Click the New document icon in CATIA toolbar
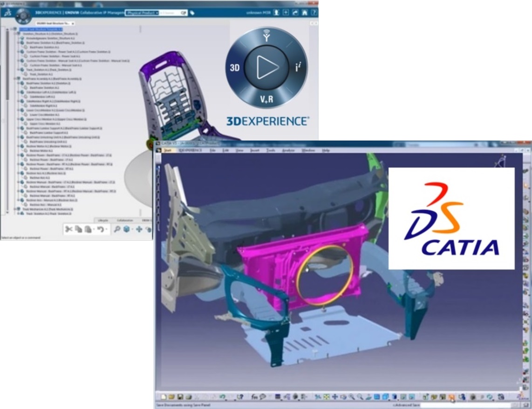Image resolution: width=532 pixels, height=409 pixels. tap(164, 397)
